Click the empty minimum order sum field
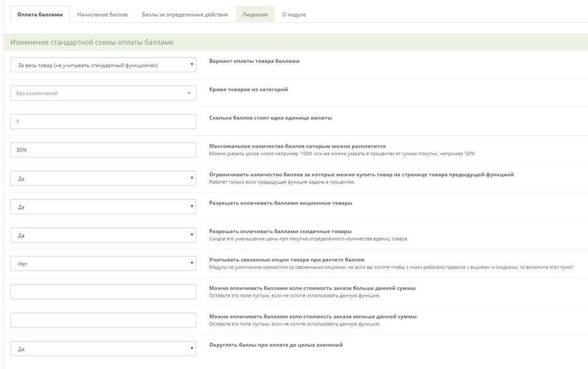The height and width of the screenshot is (369, 588). pyautogui.click(x=103, y=291)
